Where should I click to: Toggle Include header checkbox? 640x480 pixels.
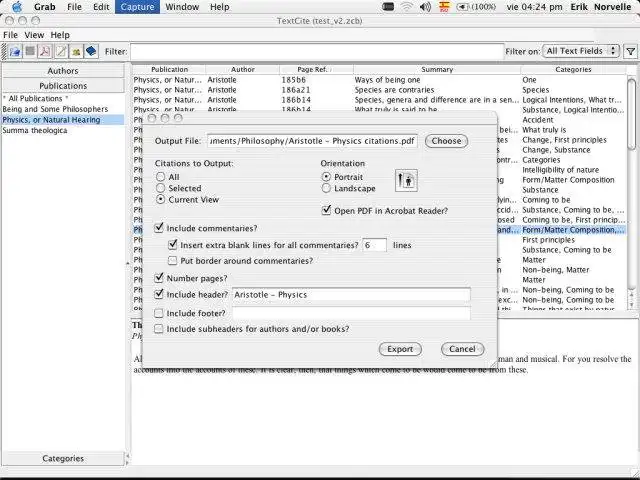pyautogui.click(x=159, y=294)
